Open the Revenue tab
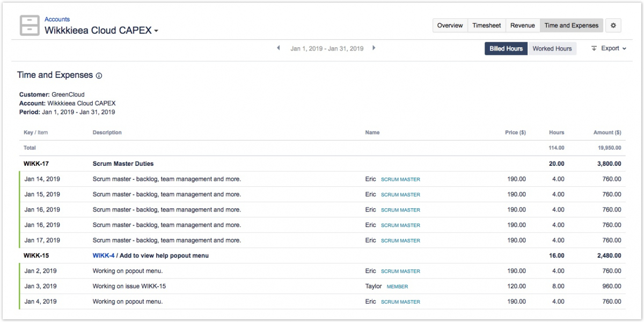644x322 pixels. 522,25
